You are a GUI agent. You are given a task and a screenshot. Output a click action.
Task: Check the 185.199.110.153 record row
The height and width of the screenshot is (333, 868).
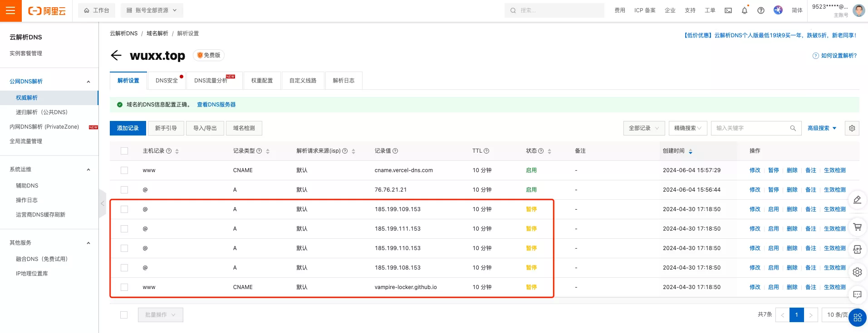(x=124, y=248)
